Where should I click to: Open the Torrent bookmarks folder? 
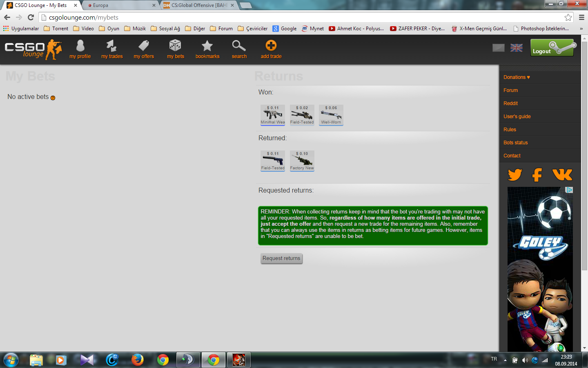coord(56,29)
